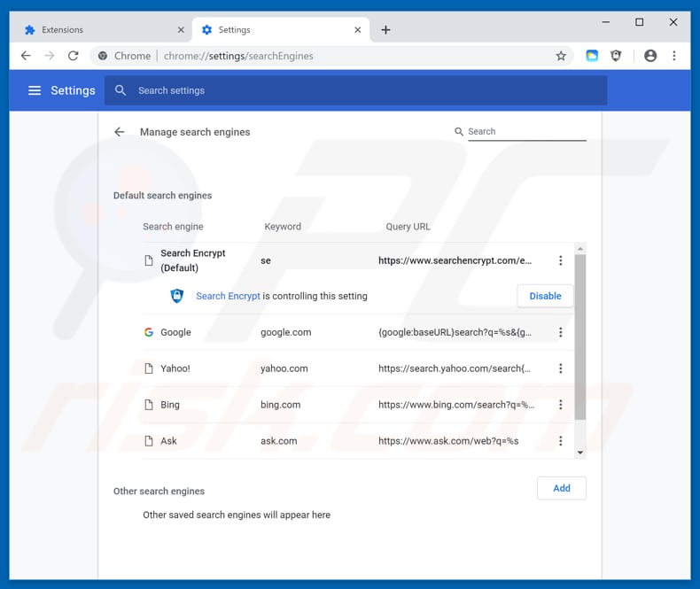Image resolution: width=700 pixels, height=589 pixels.
Task: Open the blue weather extension icon in the toolbar
Action: [592, 56]
